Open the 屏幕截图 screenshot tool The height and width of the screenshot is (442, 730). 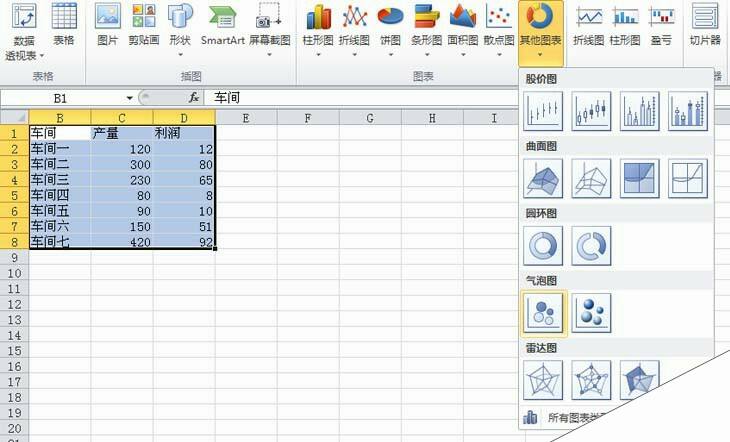tap(270, 29)
